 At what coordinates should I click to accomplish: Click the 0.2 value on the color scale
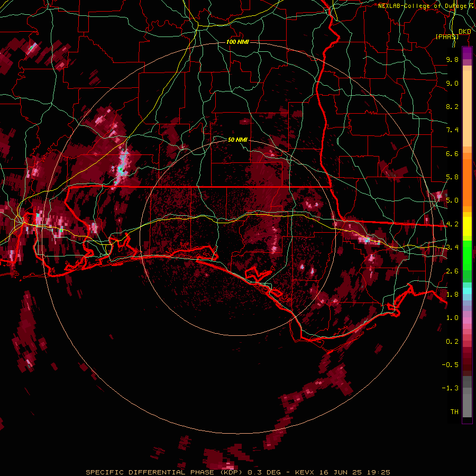click(x=452, y=342)
